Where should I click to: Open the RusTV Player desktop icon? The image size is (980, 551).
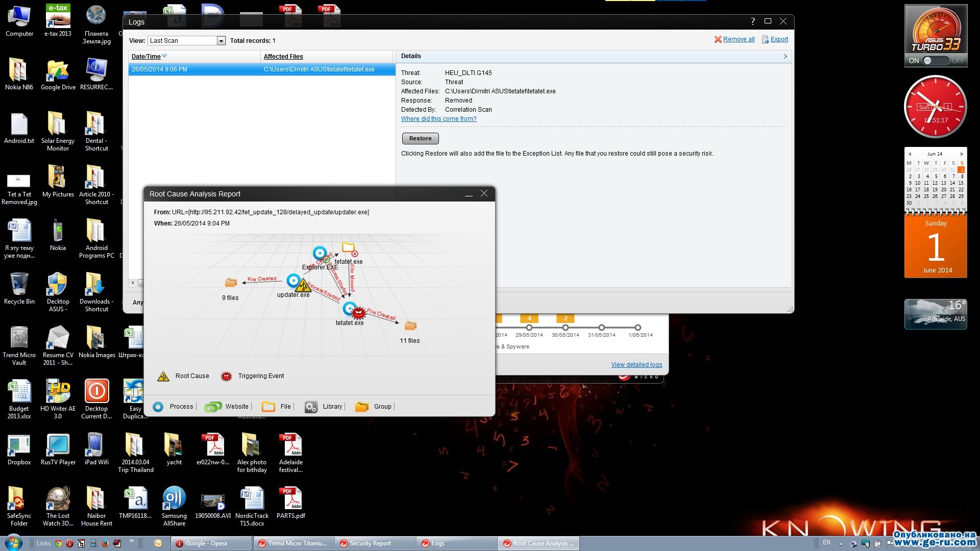[x=58, y=449]
